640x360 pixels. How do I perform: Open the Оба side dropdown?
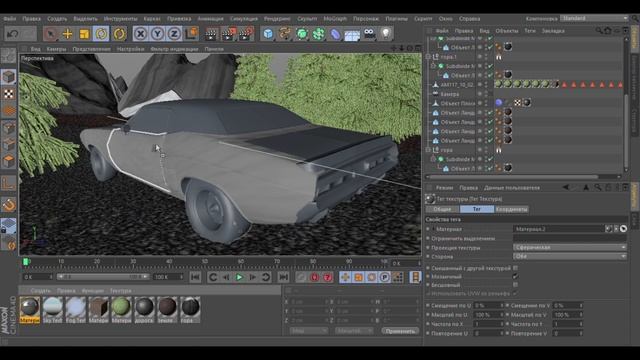click(569, 256)
